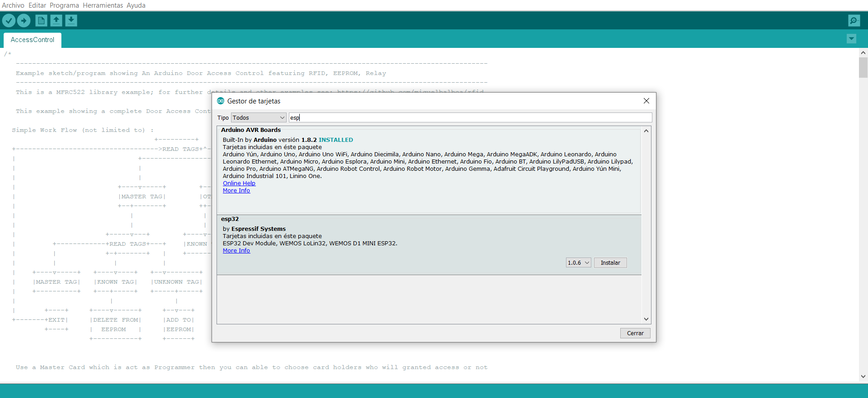Viewport: 868px width, 398px height.
Task: Select the Arduino AVR Boards package title
Action: point(251,130)
